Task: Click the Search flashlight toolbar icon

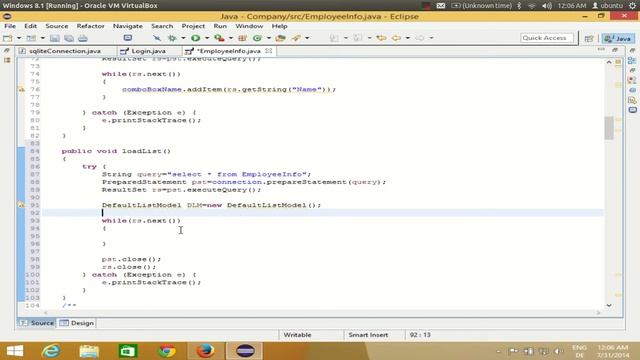Action: tap(296, 38)
